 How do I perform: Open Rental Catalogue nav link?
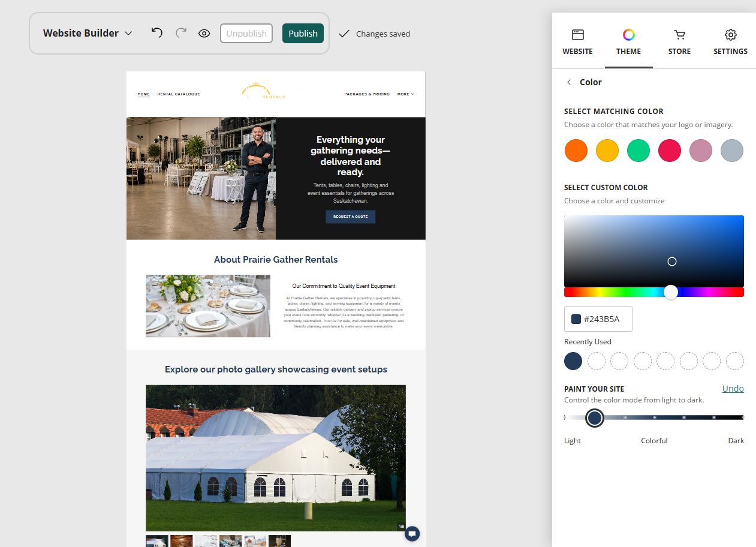[179, 94]
